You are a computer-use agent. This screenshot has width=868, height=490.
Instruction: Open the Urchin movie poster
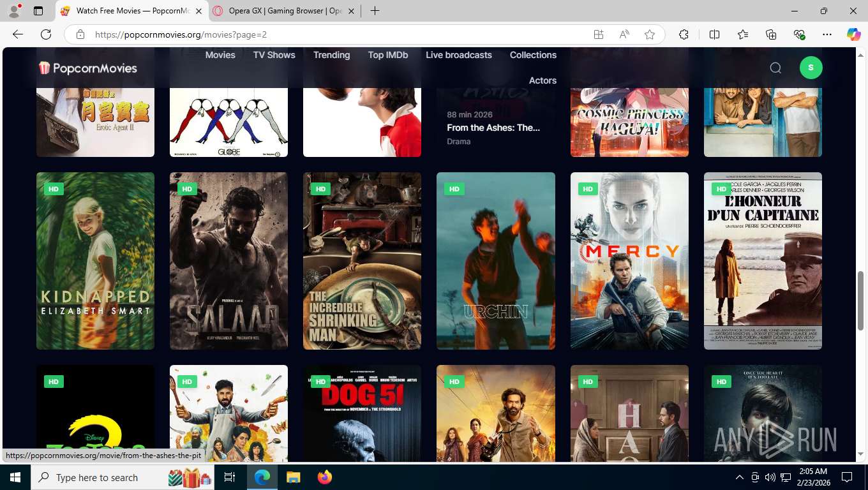point(496,261)
